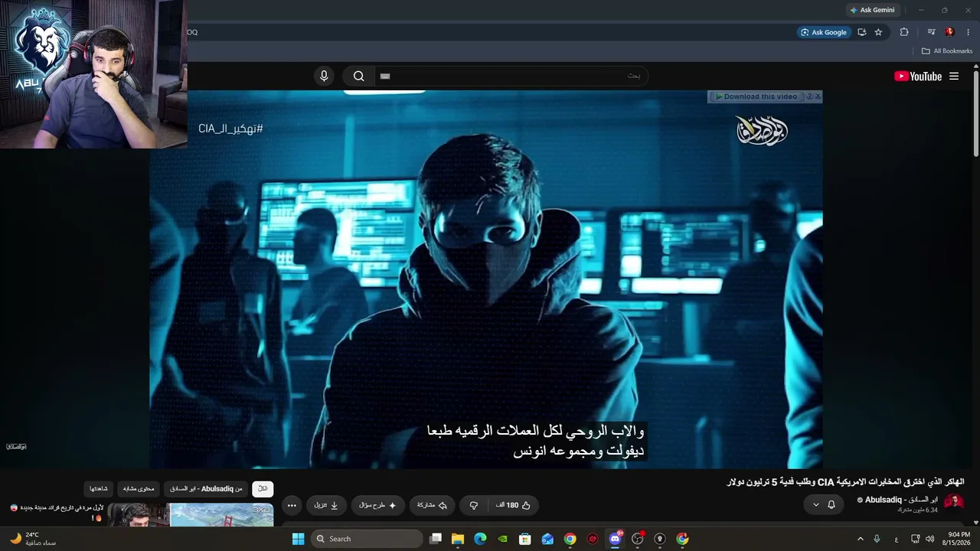Start voice search with the microphone icon
Image resolution: width=980 pixels, height=551 pixels.
324,76
